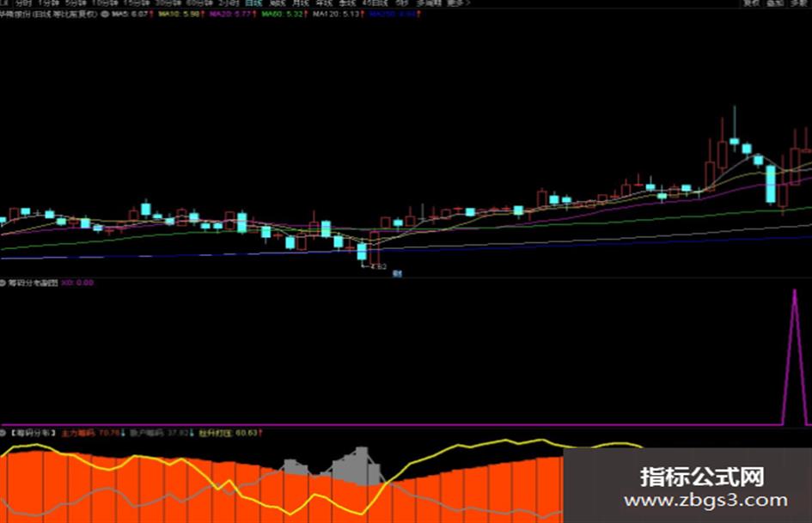The width and height of the screenshot is (812, 523).
Task: Select the 2小时 period tab
Action: tap(229, 3)
